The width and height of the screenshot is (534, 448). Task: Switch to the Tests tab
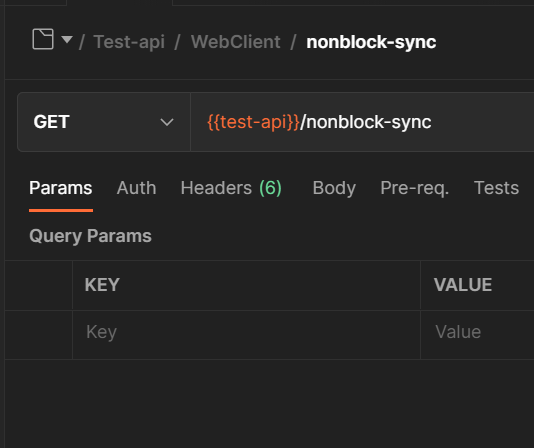496,188
